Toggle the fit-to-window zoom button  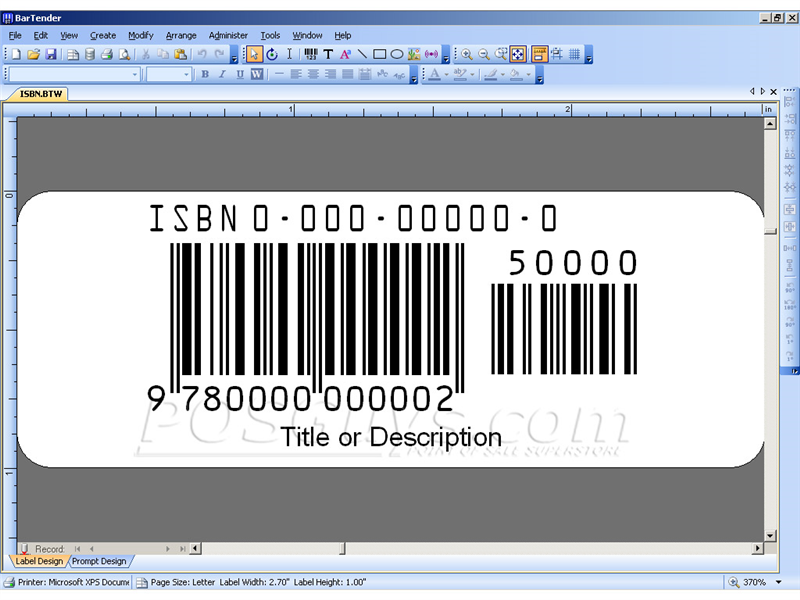(518, 54)
